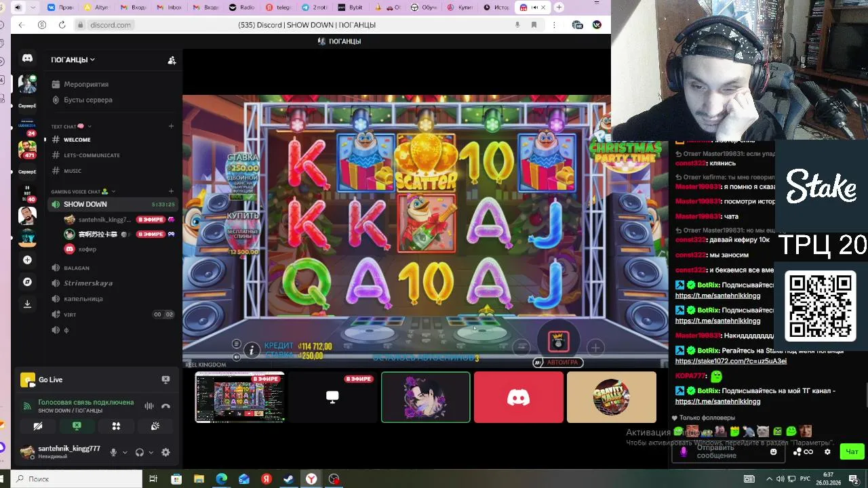Click the santehnik_kingg777 user avatar
This screenshot has height=488, width=868.
[x=27, y=451]
